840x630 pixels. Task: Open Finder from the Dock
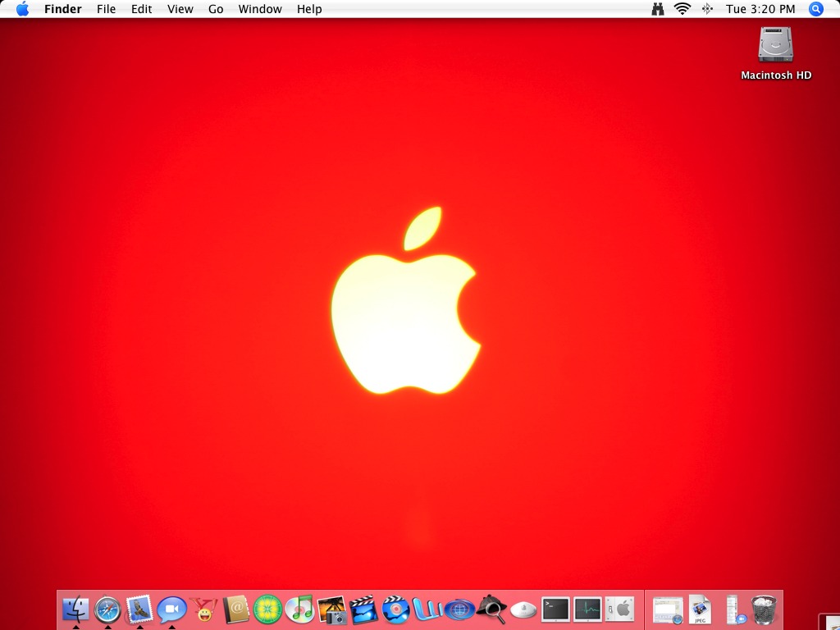pyautogui.click(x=75, y=609)
